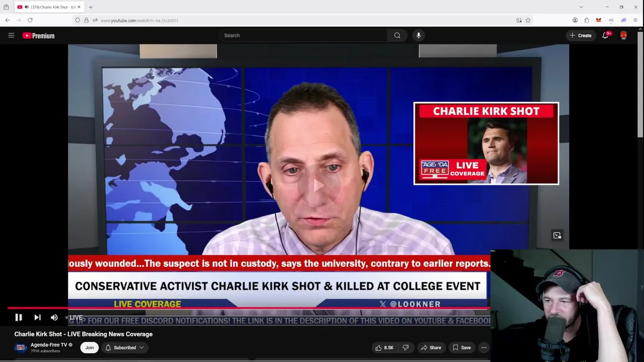The width and height of the screenshot is (644, 362).
Task: Save video to a playlist
Action: click(x=461, y=347)
